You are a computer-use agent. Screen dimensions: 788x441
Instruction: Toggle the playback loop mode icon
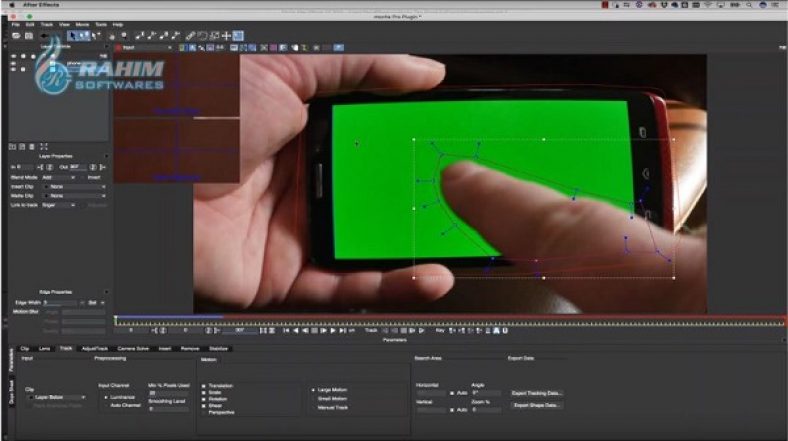352,330
